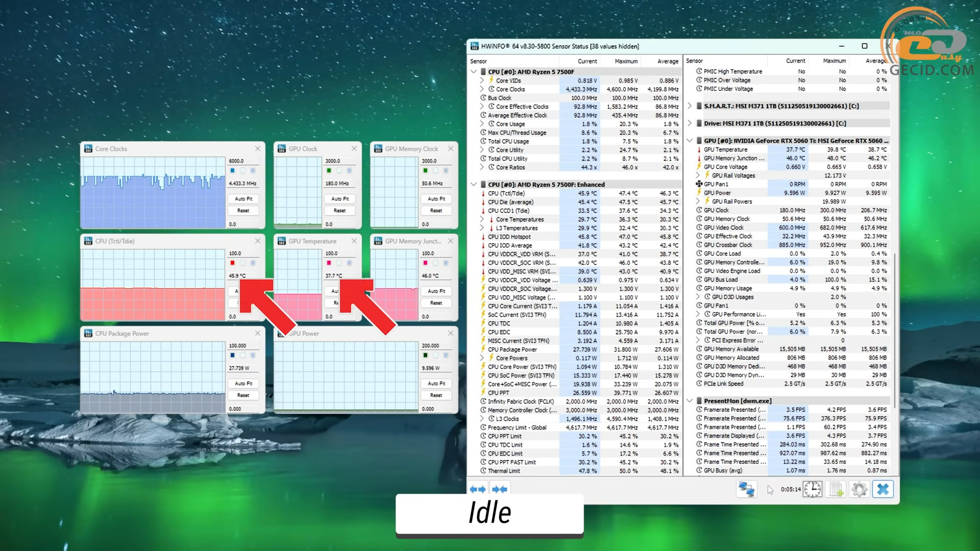Close the GPU Temperature graph window
Viewport: 980px width, 551px height.
pyautogui.click(x=354, y=241)
